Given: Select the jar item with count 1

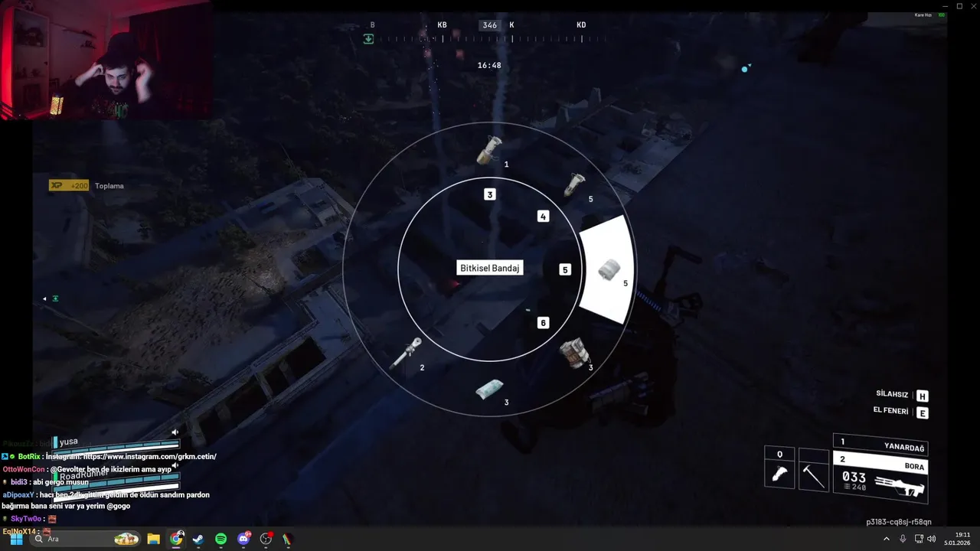Looking at the screenshot, I should (x=488, y=151).
